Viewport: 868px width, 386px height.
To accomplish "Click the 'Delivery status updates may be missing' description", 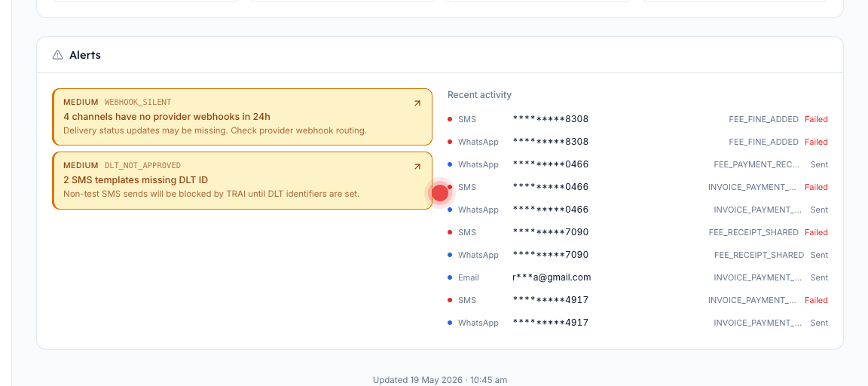I will [215, 130].
